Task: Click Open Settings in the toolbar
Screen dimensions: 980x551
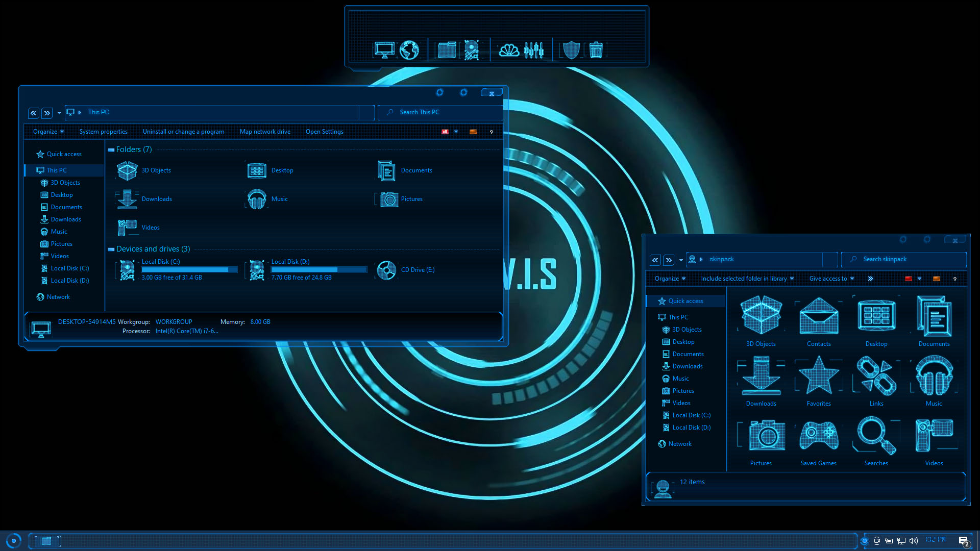Action: [324, 132]
